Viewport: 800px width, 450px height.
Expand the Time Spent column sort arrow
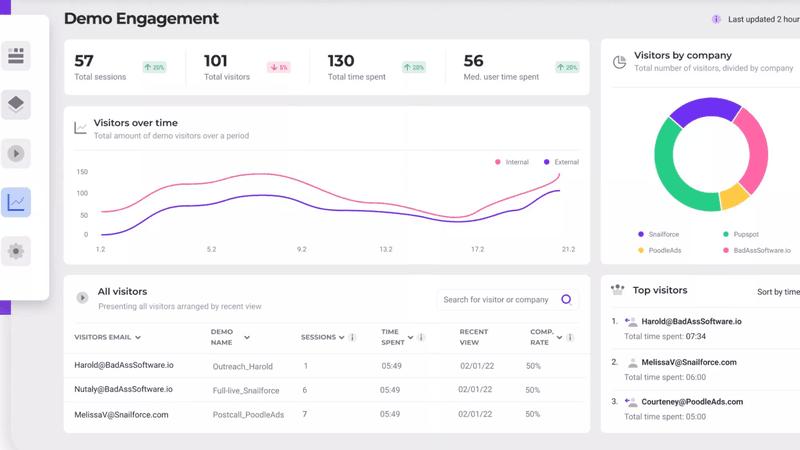point(411,338)
